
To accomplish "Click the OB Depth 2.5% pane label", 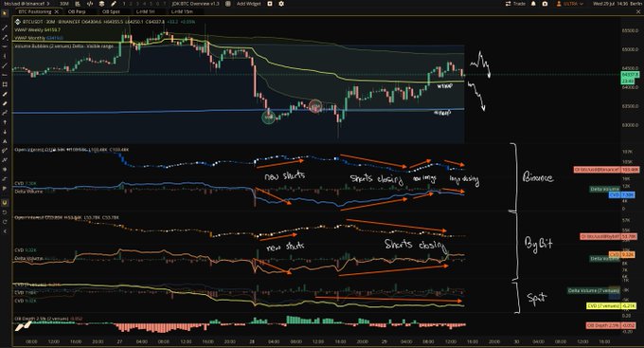I will point(48,319).
